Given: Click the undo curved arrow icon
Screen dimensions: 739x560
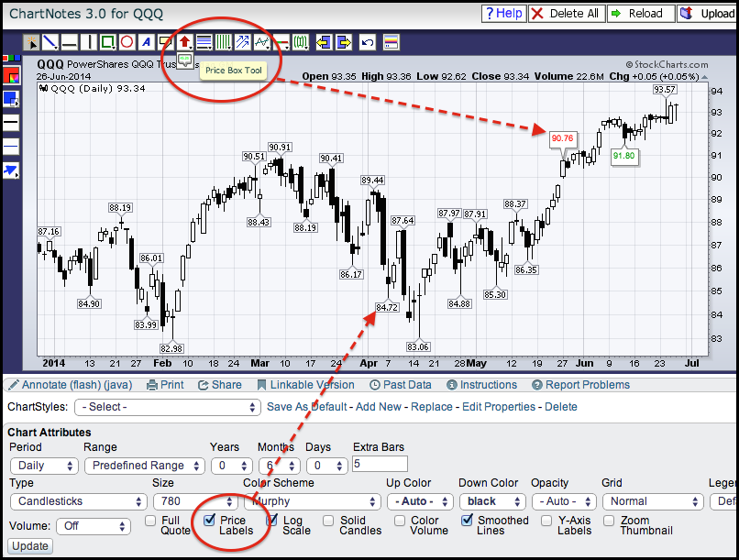Looking at the screenshot, I should tap(368, 42).
